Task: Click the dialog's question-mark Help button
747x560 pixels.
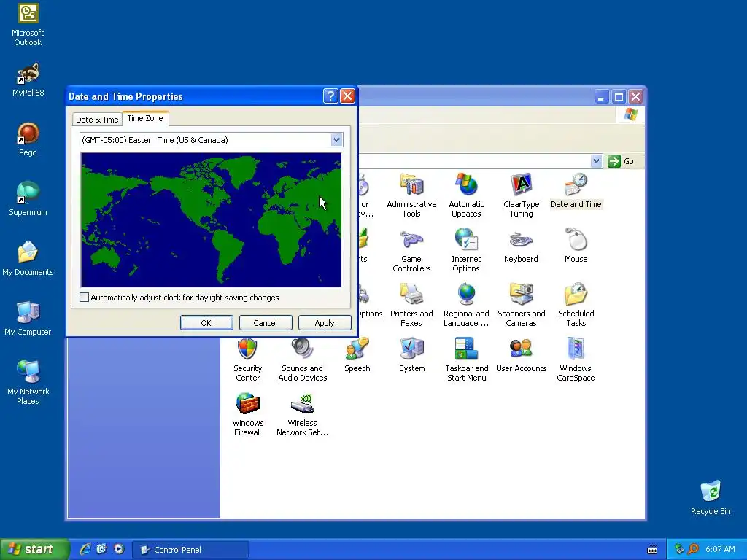Action: coord(330,96)
